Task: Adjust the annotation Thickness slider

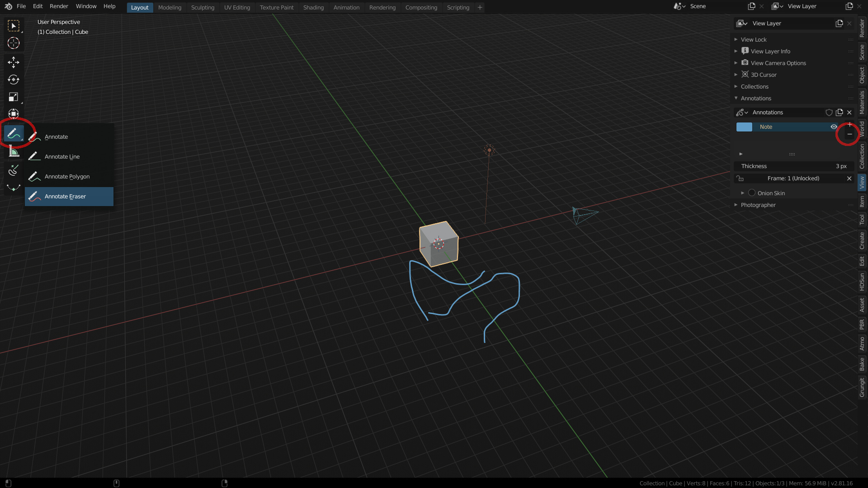Action: point(793,166)
